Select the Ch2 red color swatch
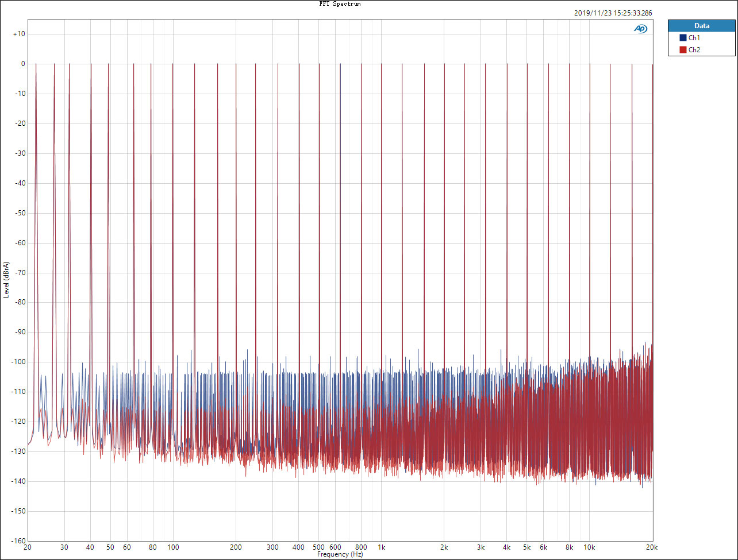This screenshot has height=560, width=738. (x=683, y=50)
